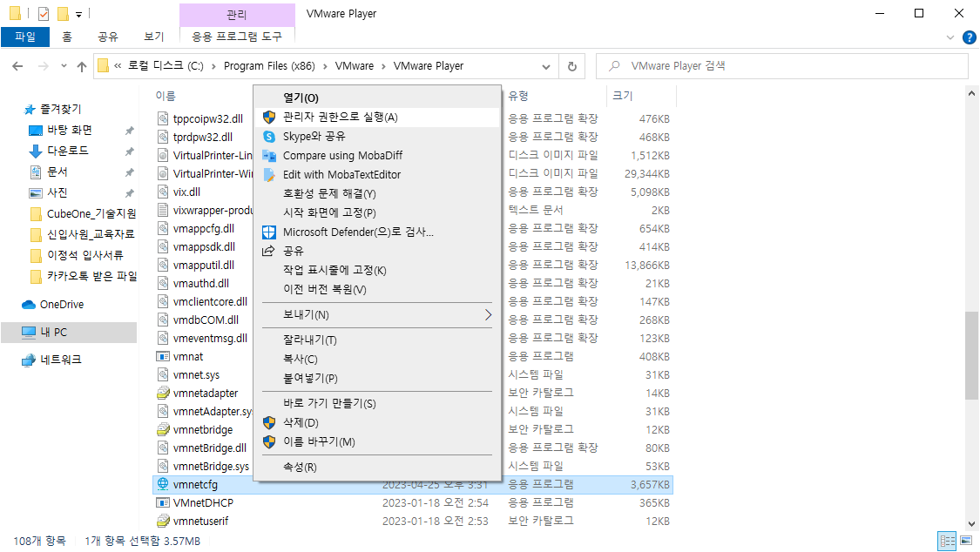The image size is (980, 552).
Task: Choose 붙여넣기(P) from context menu
Action: click(x=377, y=379)
